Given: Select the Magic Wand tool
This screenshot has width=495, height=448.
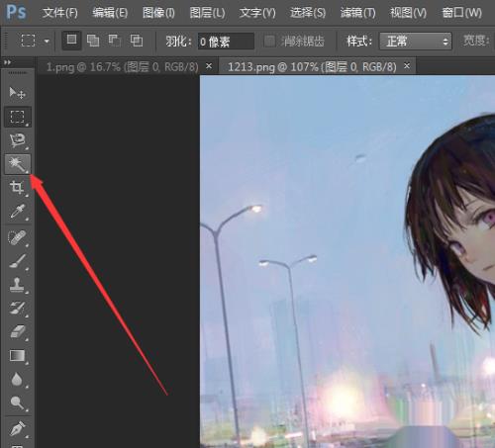Looking at the screenshot, I should click(18, 164).
